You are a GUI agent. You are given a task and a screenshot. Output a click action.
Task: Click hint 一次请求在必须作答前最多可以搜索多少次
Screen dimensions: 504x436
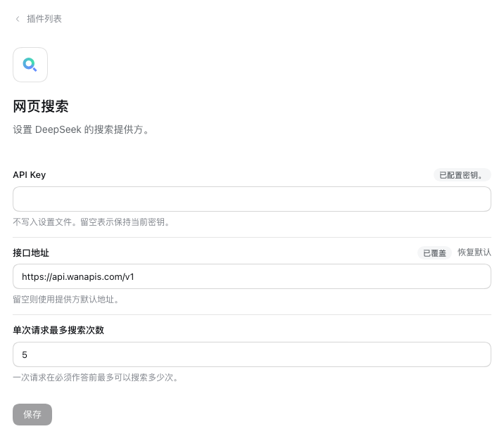(x=96, y=377)
